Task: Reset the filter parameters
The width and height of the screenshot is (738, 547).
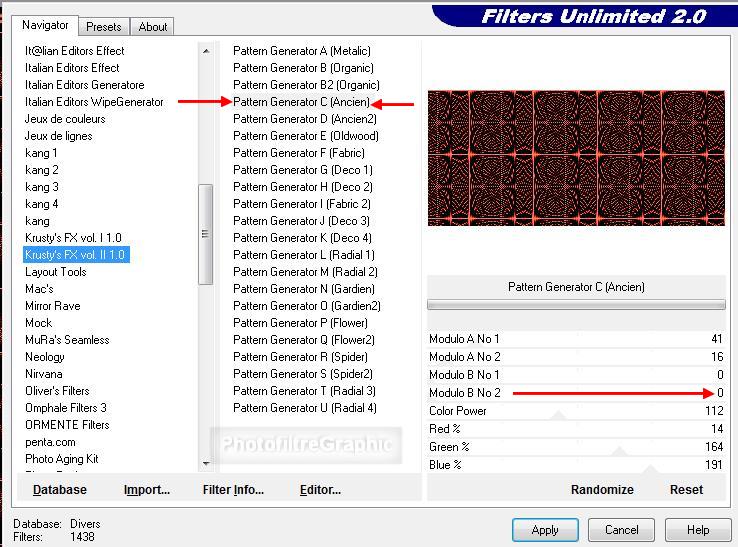Action: coord(686,490)
